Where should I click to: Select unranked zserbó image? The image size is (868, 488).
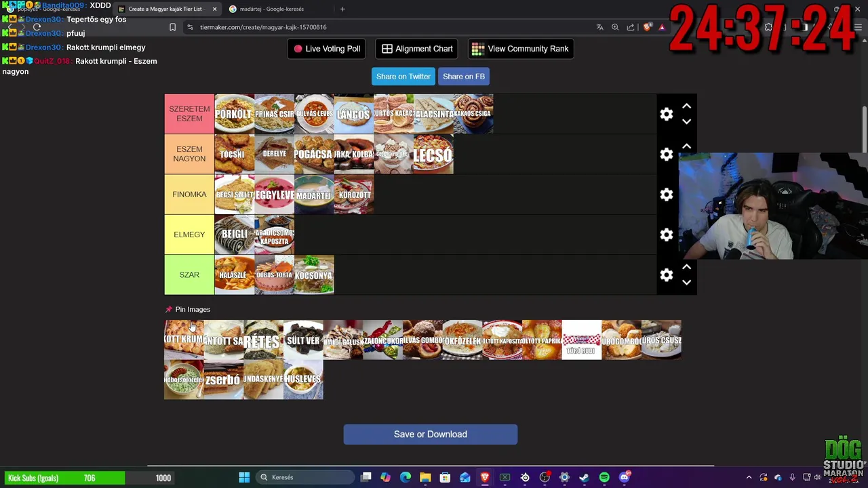(x=224, y=380)
